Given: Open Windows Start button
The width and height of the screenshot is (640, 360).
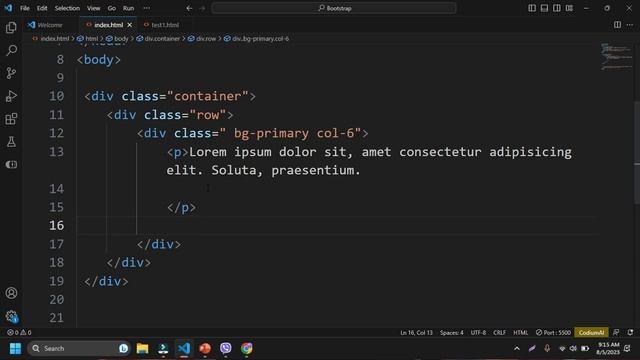Looking at the screenshot, I should pyautogui.click(x=16, y=349).
